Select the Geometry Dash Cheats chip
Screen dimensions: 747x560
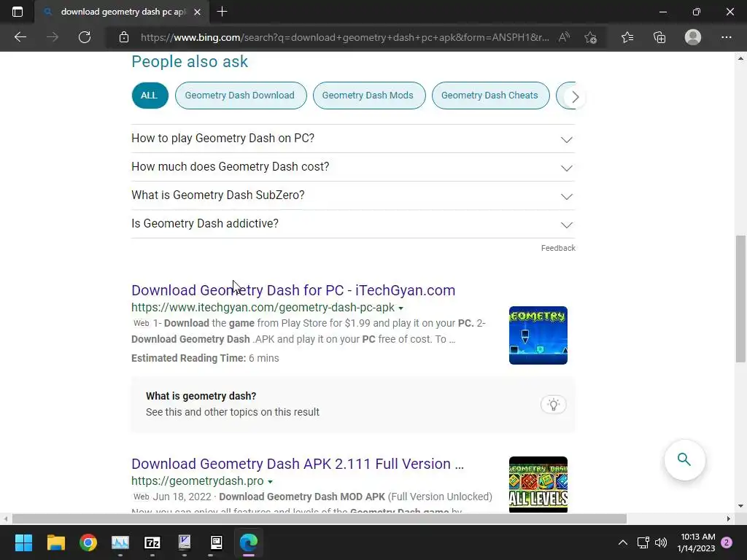pos(489,96)
